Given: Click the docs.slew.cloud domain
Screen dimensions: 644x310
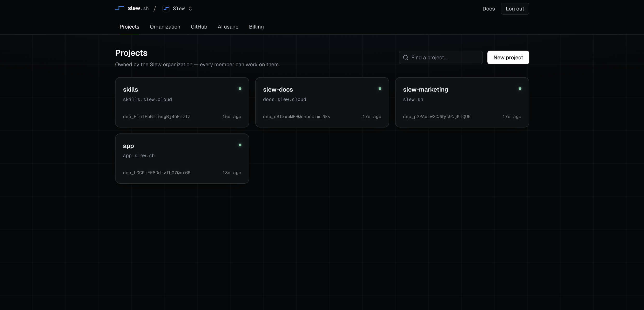Looking at the screenshot, I should (x=285, y=100).
